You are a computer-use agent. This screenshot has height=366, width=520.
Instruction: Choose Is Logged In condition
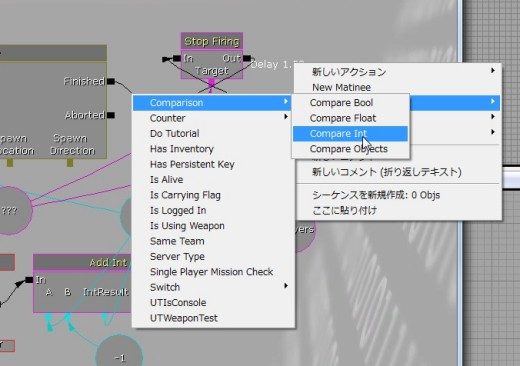pos(213,210)
